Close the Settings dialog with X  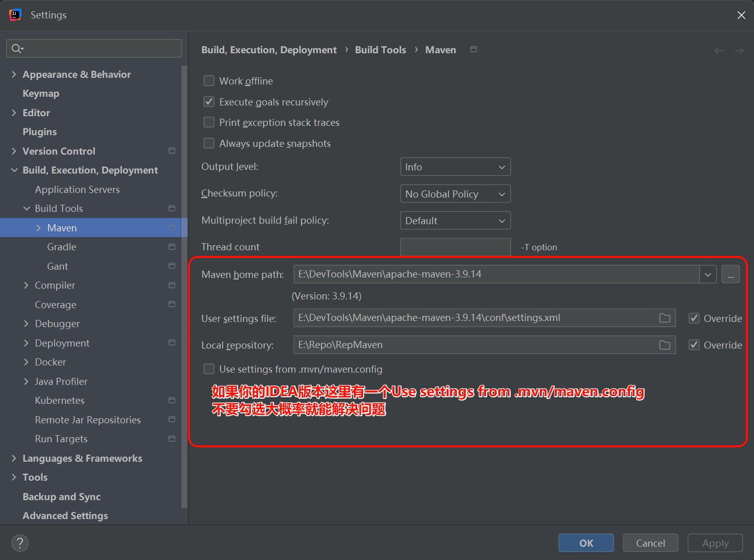click(x=741, y=15)
